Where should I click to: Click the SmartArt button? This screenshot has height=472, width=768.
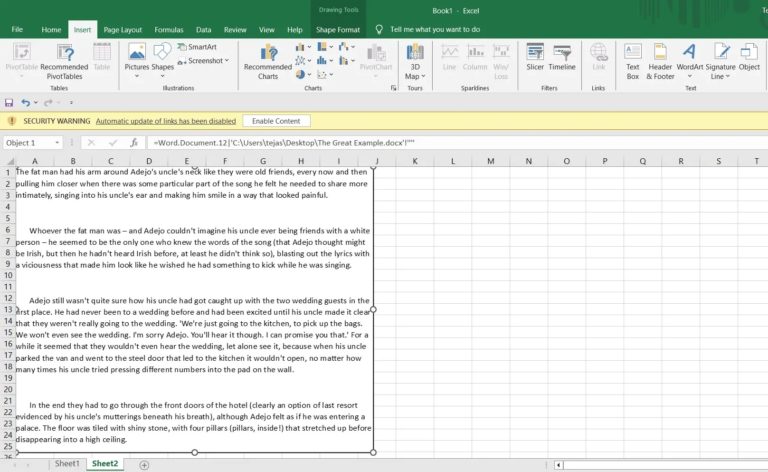point(196,47)
